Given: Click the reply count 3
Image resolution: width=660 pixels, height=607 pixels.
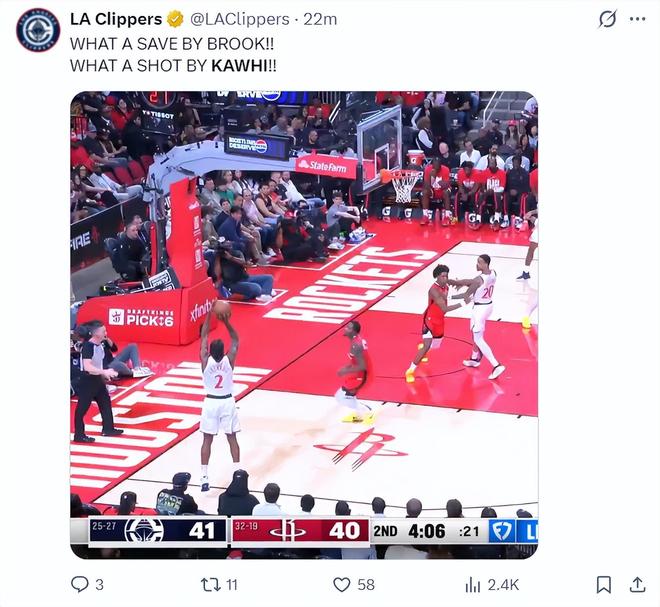Looking at the screenshot, I should click(99, 585).
